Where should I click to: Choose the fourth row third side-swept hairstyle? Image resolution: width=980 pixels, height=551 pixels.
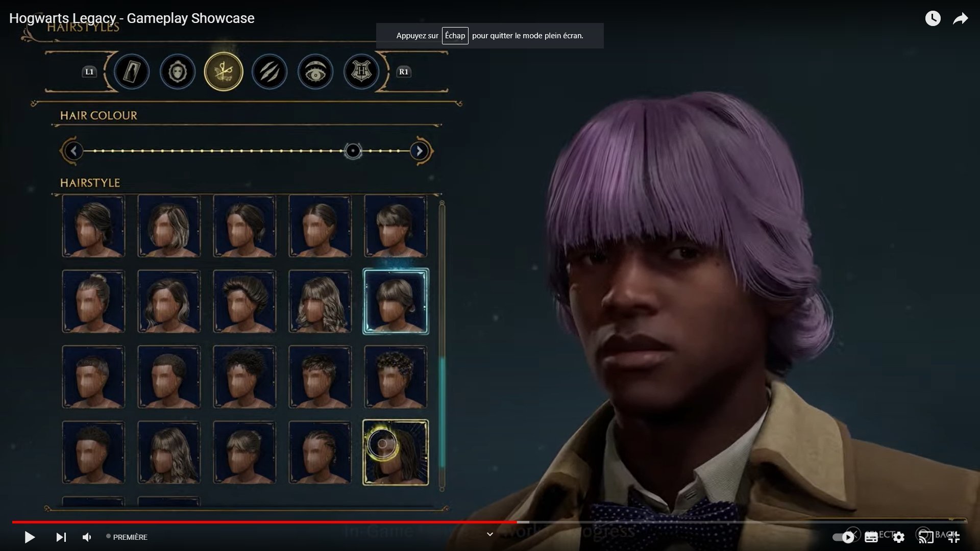pos(244,453)
